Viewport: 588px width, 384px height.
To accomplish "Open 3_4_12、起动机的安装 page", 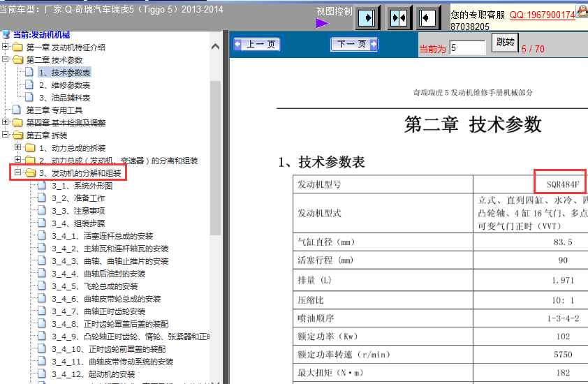I will pyautogui.click(x=93, y=374).
